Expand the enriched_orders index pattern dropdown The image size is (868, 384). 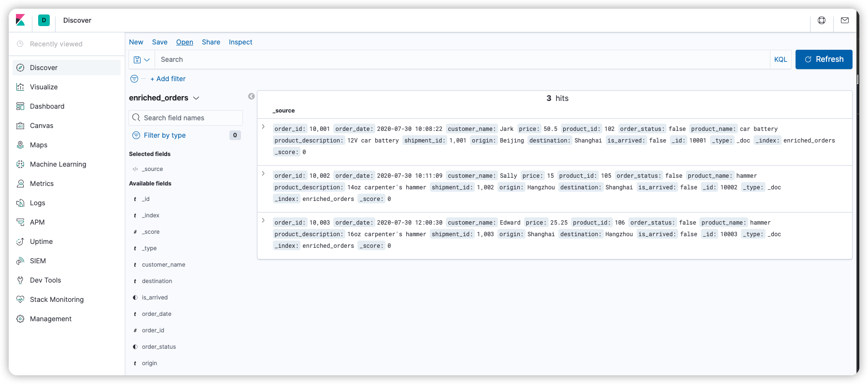(196, 98)
